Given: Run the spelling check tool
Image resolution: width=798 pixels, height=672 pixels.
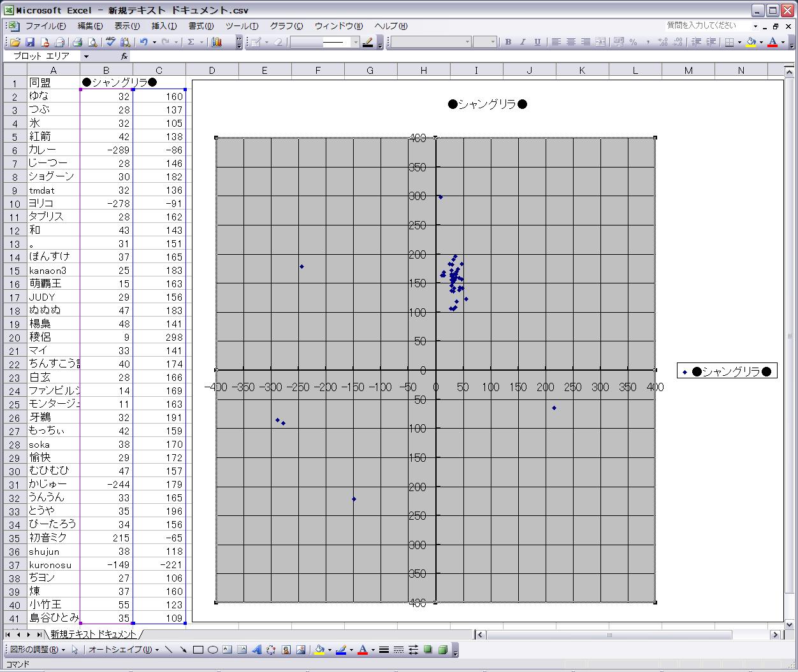Looking at the screenshot, I should (x=111, y=42).
